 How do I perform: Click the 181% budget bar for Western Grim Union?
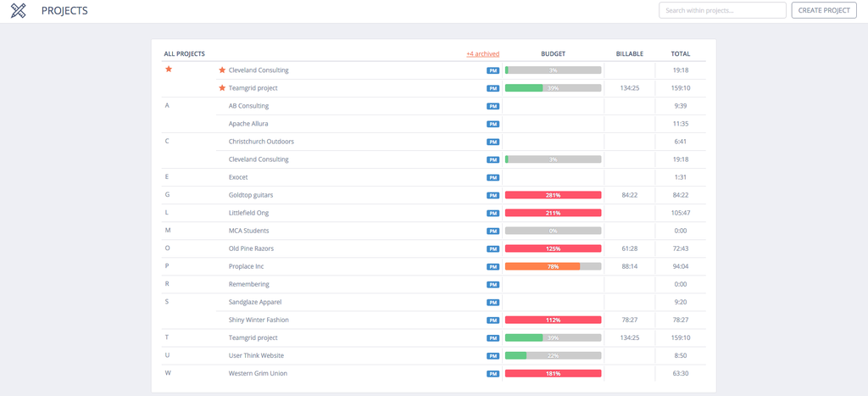(x=553, y=373)
